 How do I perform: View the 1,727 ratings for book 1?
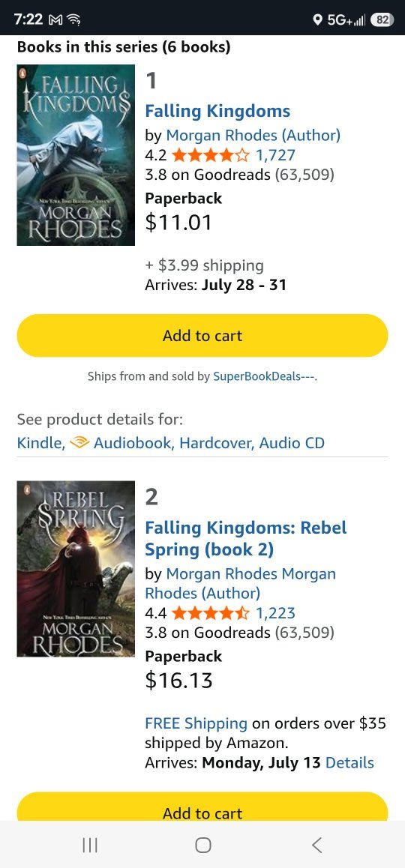275,155
